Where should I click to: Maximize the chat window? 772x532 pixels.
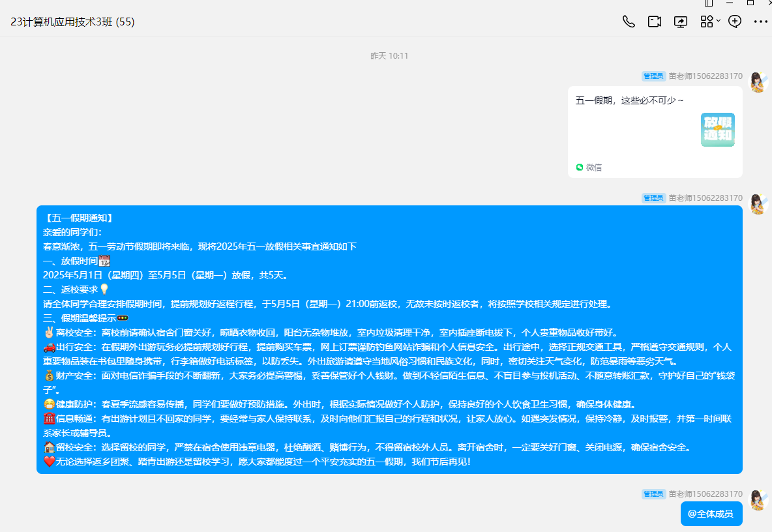tap(750, 3)
